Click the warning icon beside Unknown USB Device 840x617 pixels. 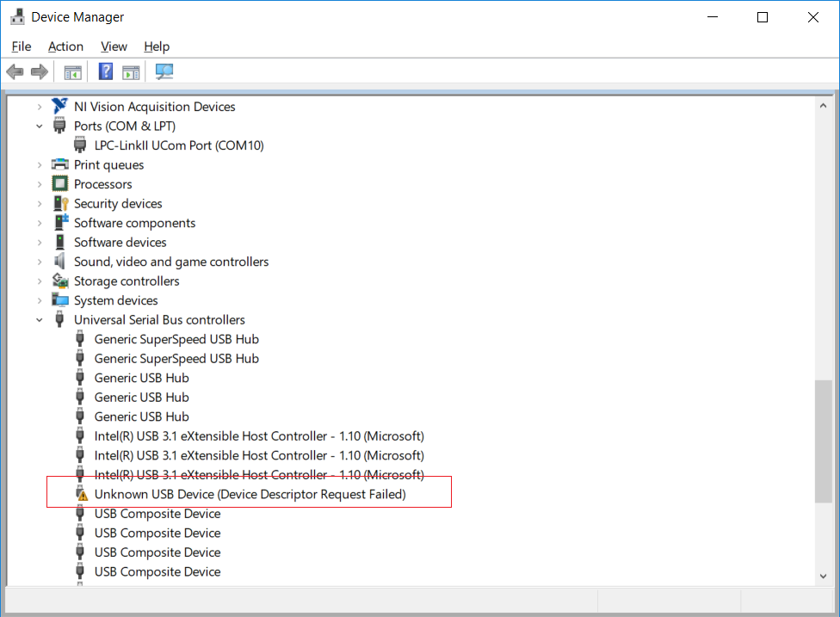tap(82, 494)
